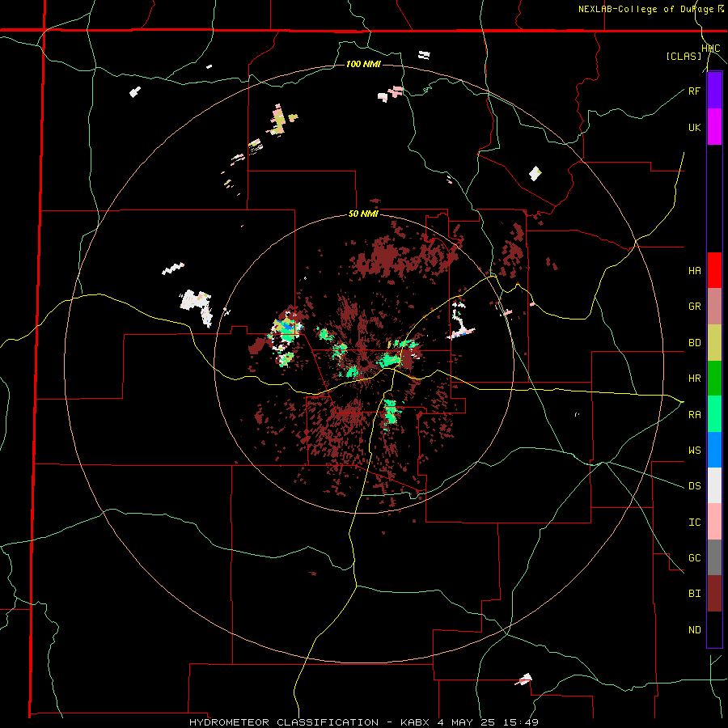The image size is (728, 728).
Task: Click the IC ice crystals pink swatch
Action: click(x=714, y=522)
